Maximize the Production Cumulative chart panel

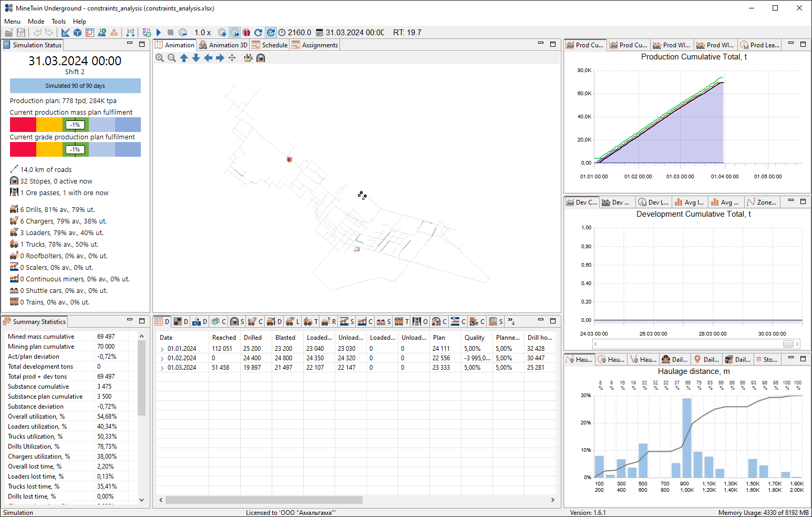pos(803,44)
